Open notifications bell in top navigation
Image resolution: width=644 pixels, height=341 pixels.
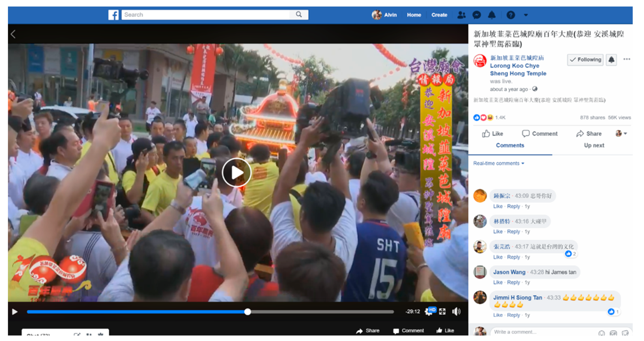click(492, 15)
